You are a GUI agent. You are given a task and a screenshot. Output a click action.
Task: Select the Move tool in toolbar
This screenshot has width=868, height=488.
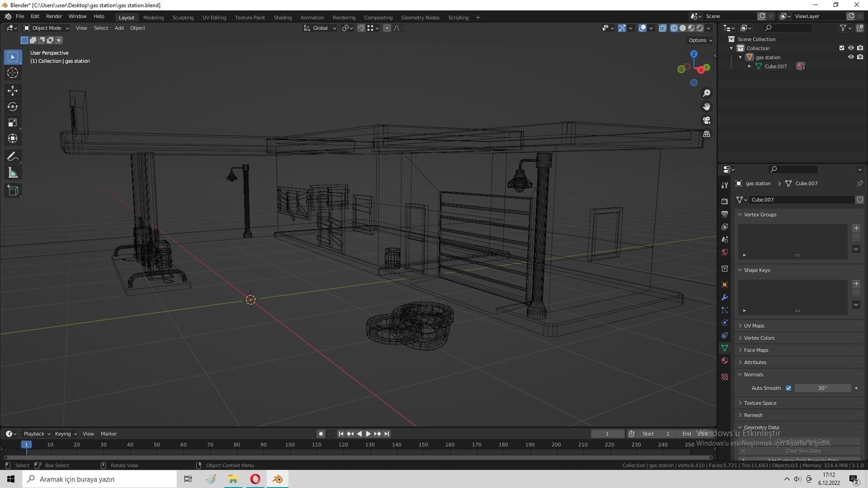coord(13,91)
